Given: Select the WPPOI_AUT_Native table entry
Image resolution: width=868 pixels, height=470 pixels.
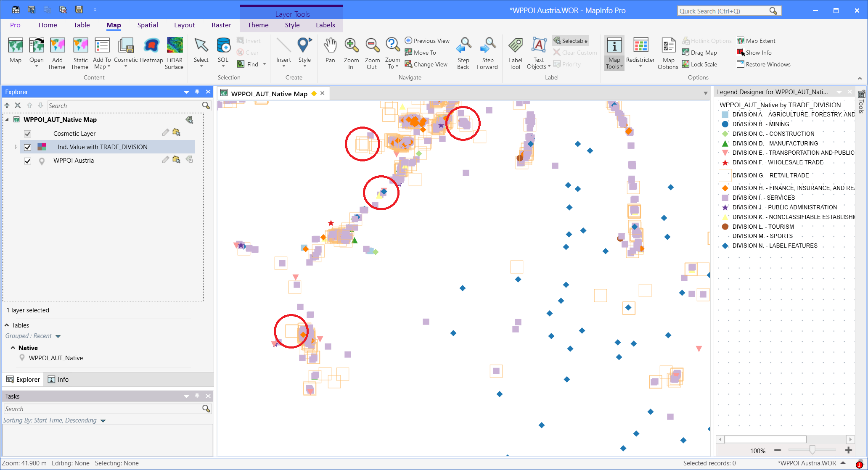Looking at the screenshot, I should tap(56, 358).
